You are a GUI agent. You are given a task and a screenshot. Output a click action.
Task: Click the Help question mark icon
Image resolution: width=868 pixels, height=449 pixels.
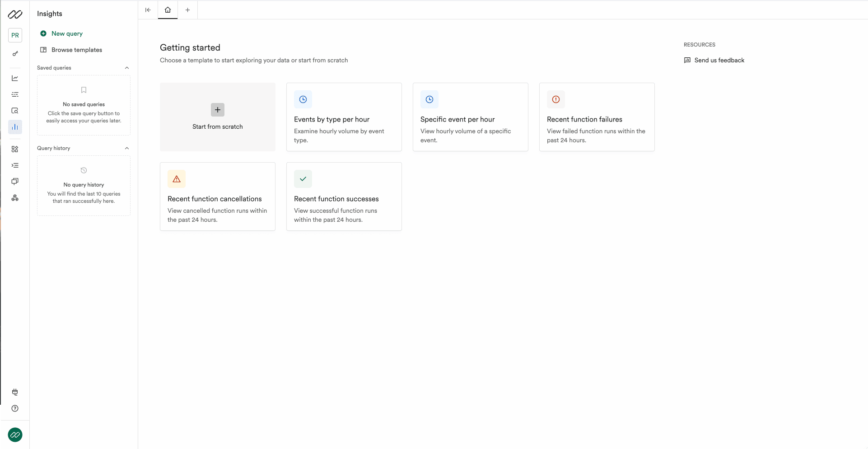click(x=15, y=408)
